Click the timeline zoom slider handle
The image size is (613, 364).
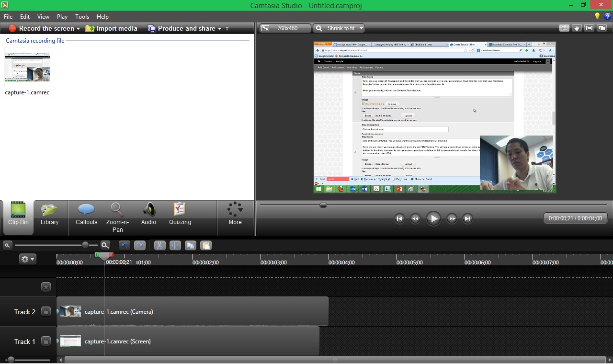(85, 245)
